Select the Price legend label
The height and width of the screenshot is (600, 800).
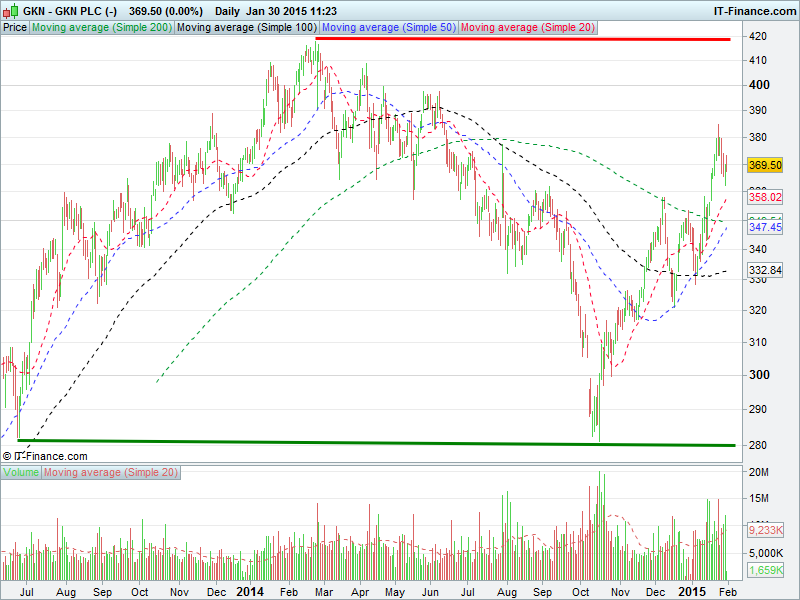tap(15, 28)
